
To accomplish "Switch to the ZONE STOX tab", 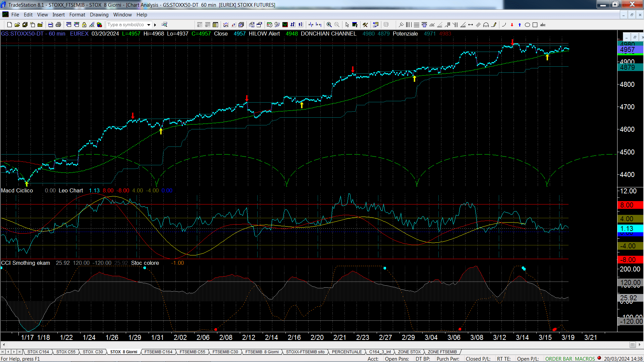I will 409,352.
